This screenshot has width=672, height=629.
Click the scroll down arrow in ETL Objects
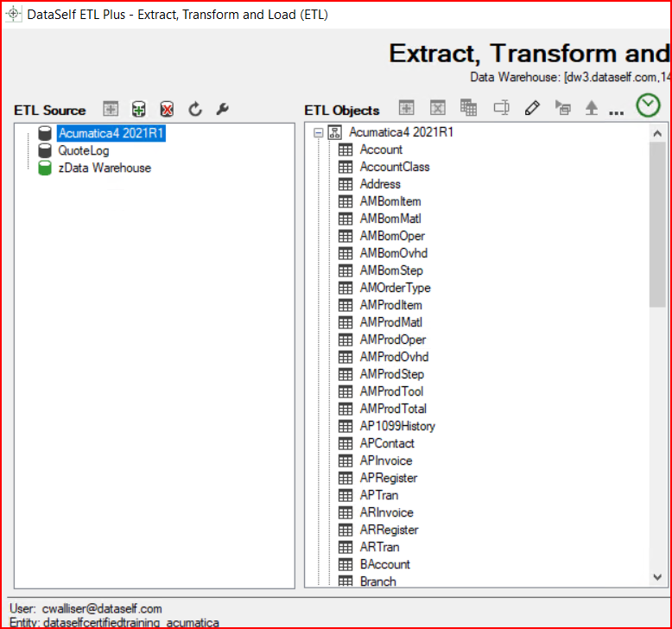click(657, 577)
